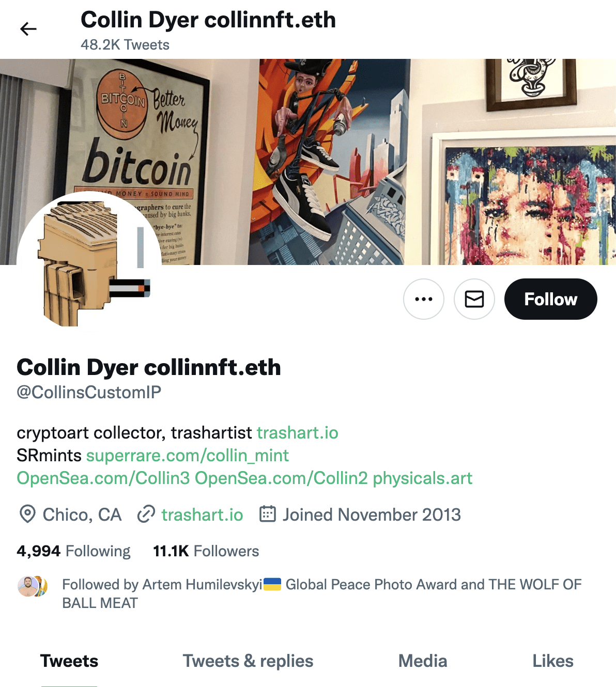Open the Followed by mutual followers text
This screenshot has width=616, height=687.
[x=322, y=594]
